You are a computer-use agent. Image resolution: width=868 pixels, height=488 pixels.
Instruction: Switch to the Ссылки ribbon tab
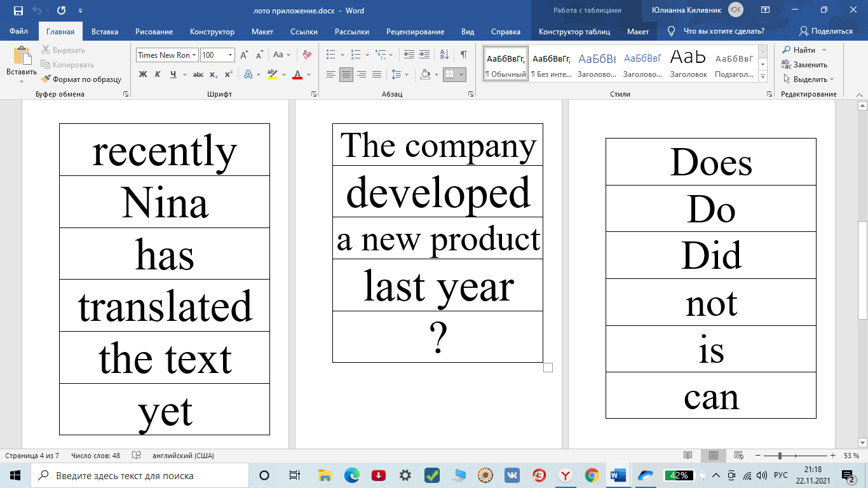point(304,31)
